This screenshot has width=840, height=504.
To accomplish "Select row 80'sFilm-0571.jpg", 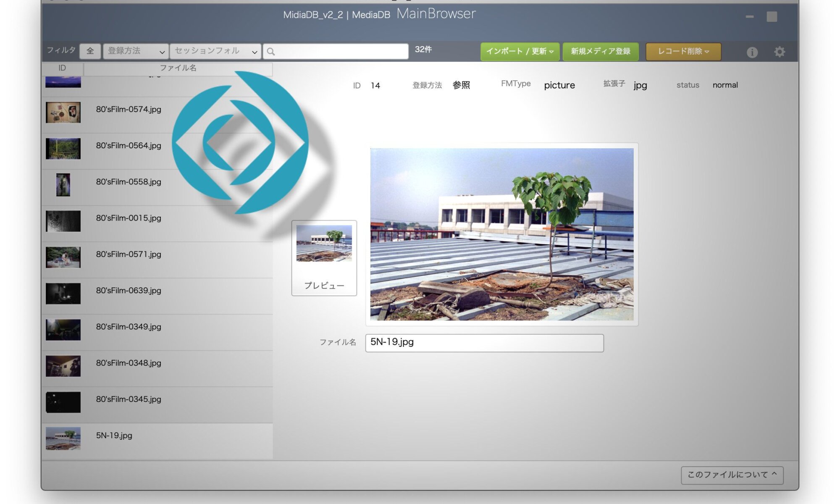I will tap(157, 260).
